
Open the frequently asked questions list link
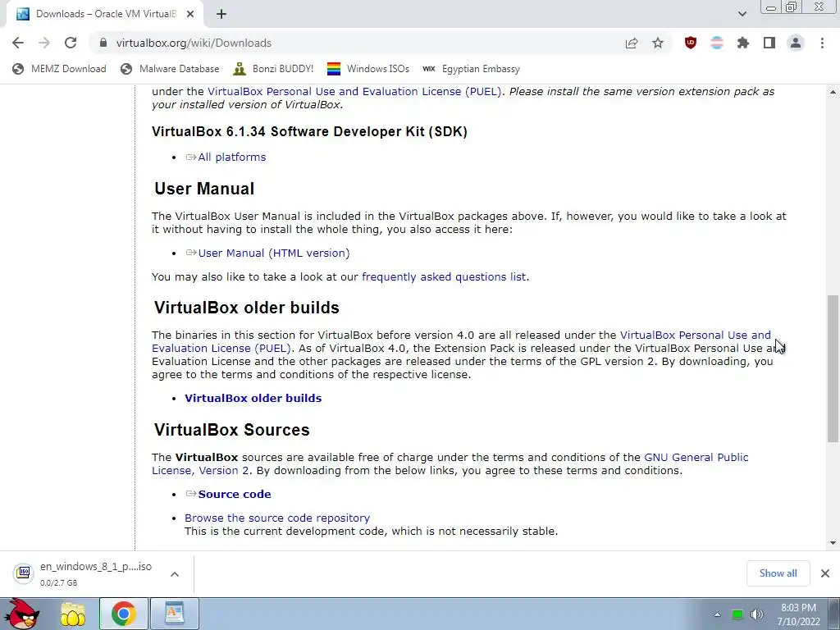pyautogui.click(x=444, y=277)
